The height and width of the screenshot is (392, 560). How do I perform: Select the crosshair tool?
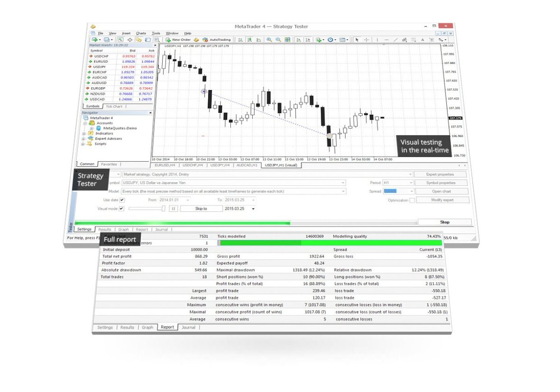coord(366,40)
